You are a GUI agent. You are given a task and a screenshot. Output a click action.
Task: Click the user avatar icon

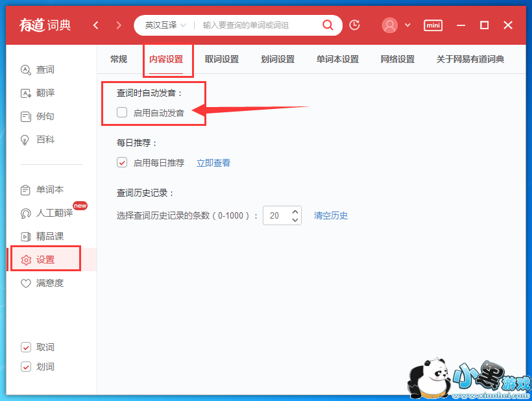[x=389, y=25]
